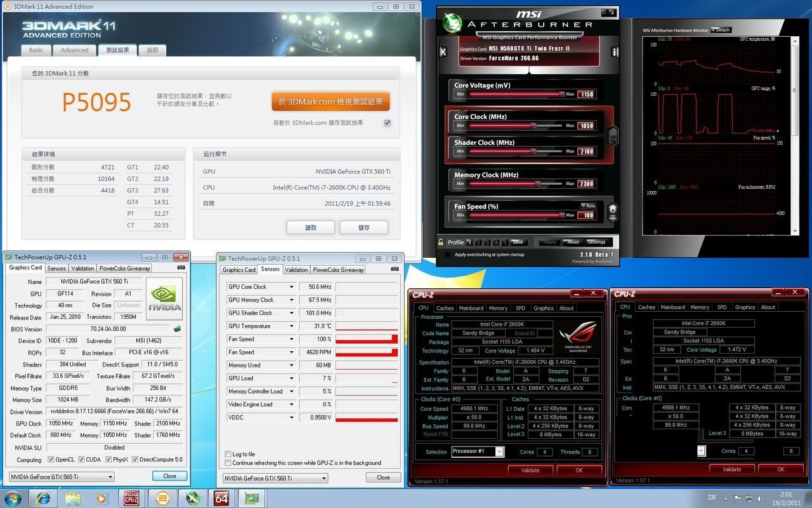Select Afterburner profile slot 3
This screenshot has width=812, height=508.
tap(488, 242)
